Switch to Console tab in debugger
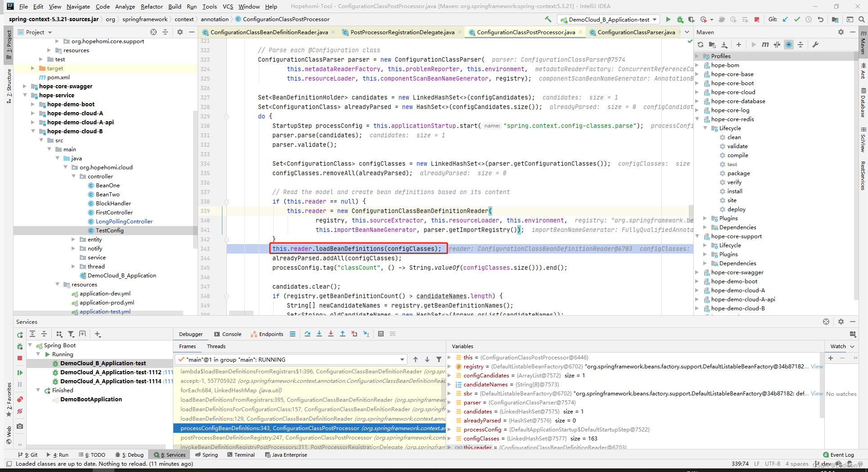 (228, 334)
